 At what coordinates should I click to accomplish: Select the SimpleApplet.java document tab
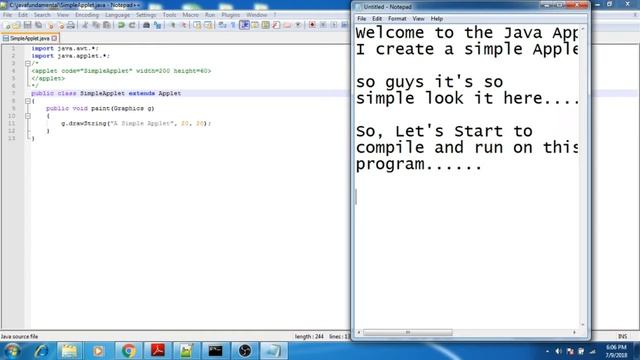[30, 38]
